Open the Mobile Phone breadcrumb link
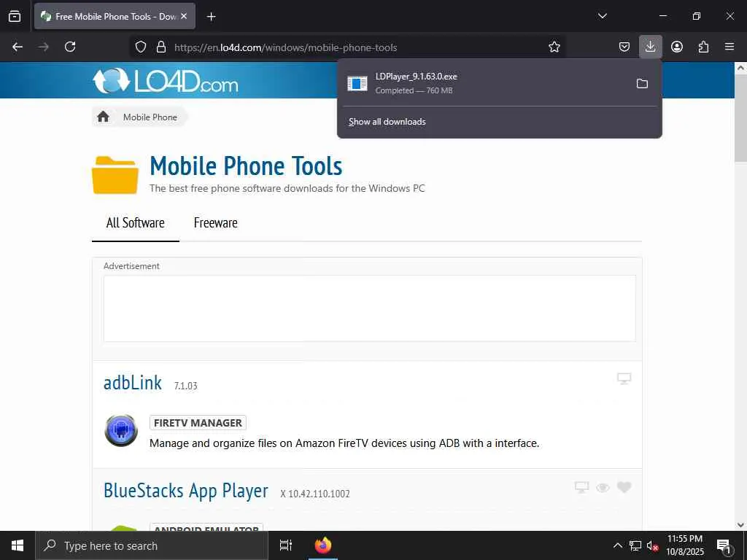 [150, 117]
